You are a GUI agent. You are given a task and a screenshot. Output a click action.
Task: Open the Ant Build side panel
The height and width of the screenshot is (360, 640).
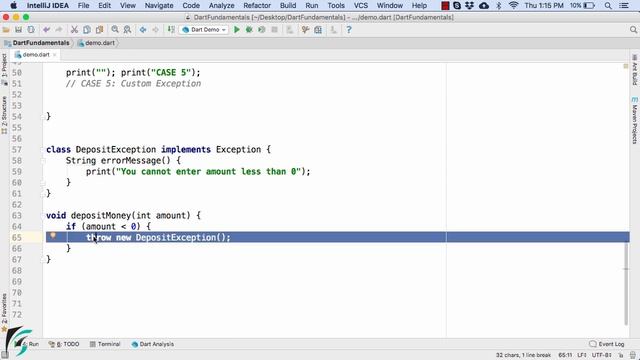tap(635, 70)
